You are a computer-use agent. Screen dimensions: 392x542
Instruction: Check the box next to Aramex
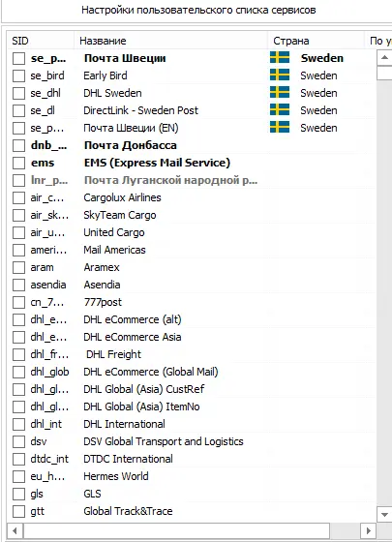click(18, 267)
